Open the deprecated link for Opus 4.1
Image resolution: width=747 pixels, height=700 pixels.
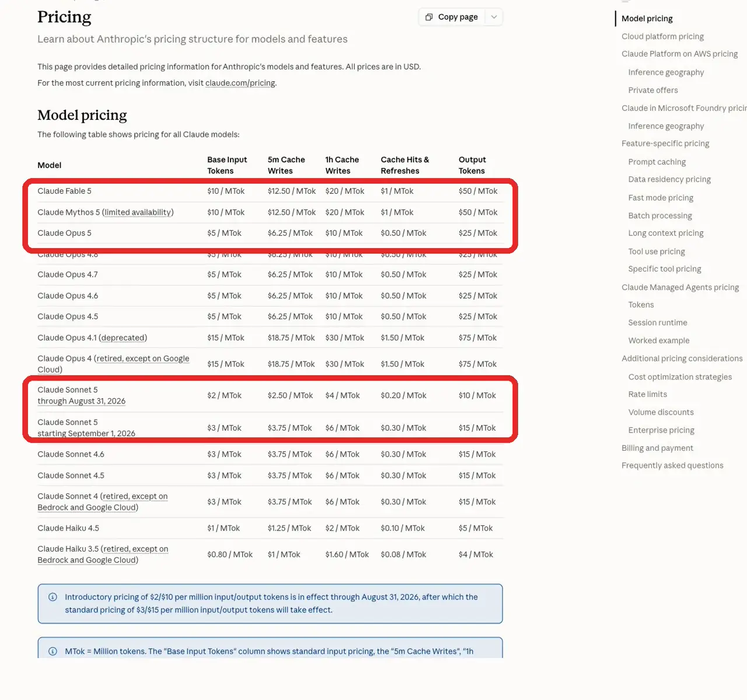click(x=123, y=337)
